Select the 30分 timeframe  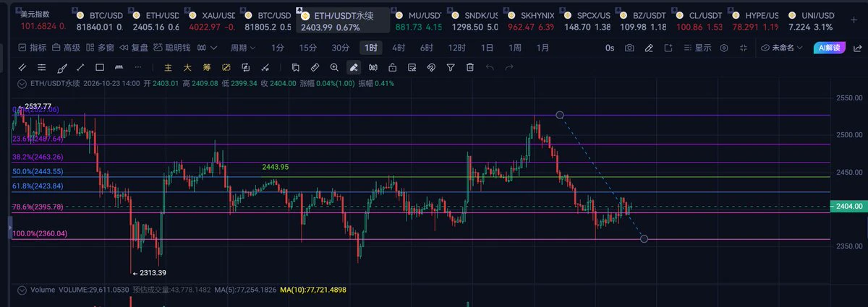[341, 48]
